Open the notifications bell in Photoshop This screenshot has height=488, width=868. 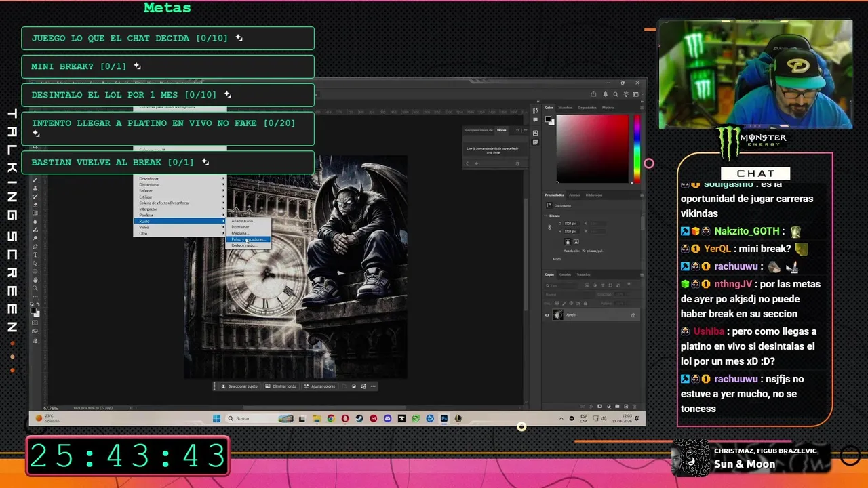point(606,94)
